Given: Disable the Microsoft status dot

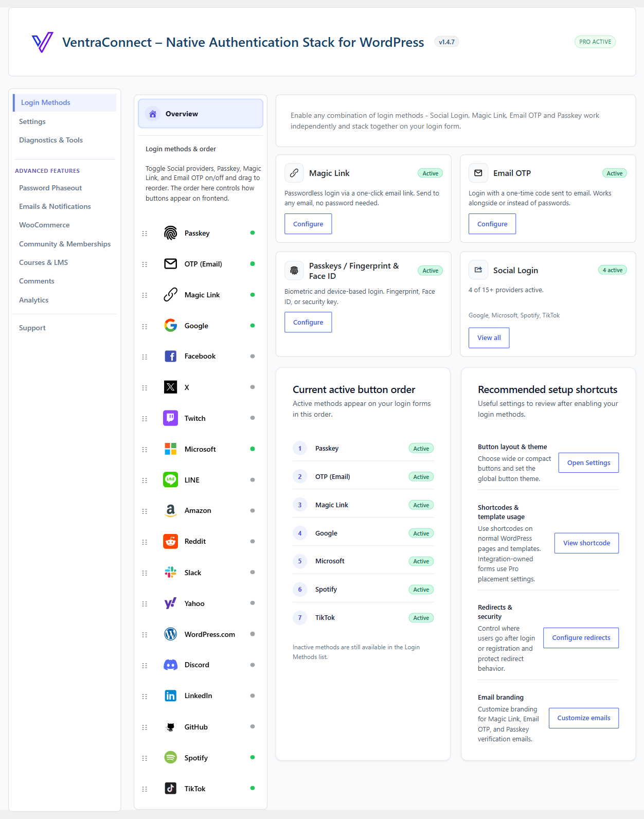Looking at the screenshot, I should (253, 449).
